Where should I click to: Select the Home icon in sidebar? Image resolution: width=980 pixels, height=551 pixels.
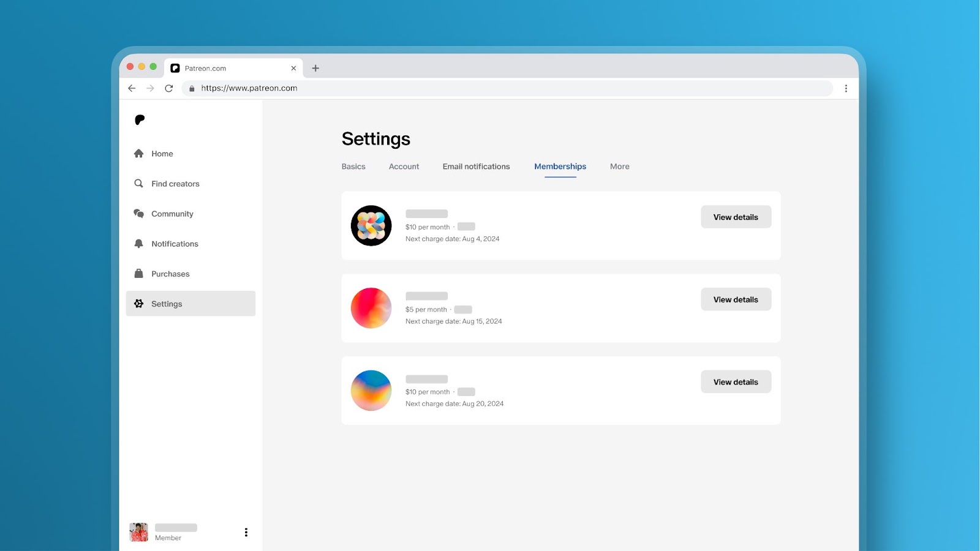tap(139, 153)
